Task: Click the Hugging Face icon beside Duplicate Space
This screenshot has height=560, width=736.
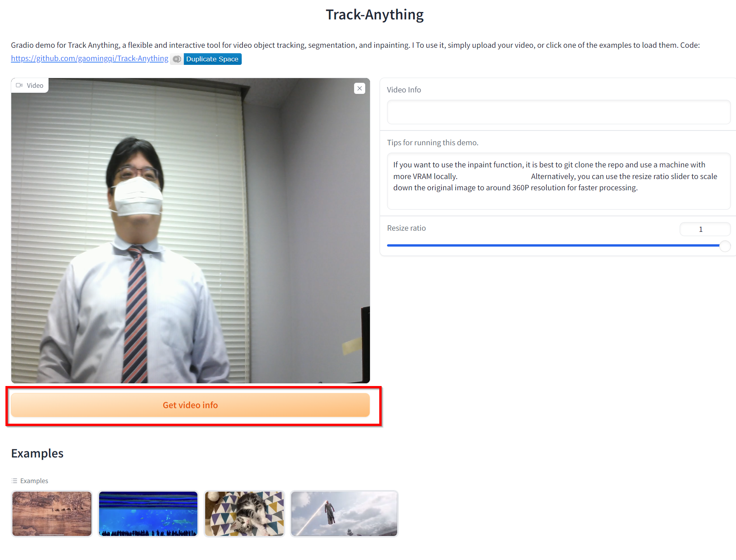Action: (177, 59)
